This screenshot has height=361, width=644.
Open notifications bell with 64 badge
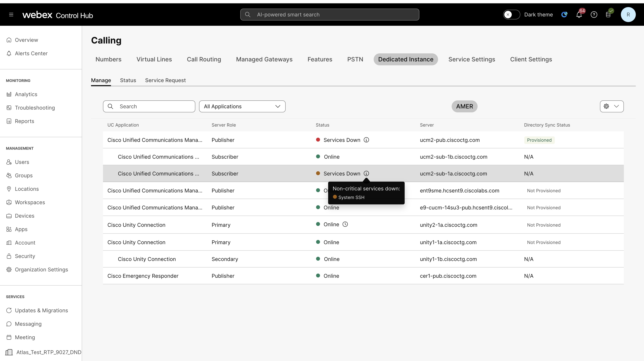click(579, 15)
